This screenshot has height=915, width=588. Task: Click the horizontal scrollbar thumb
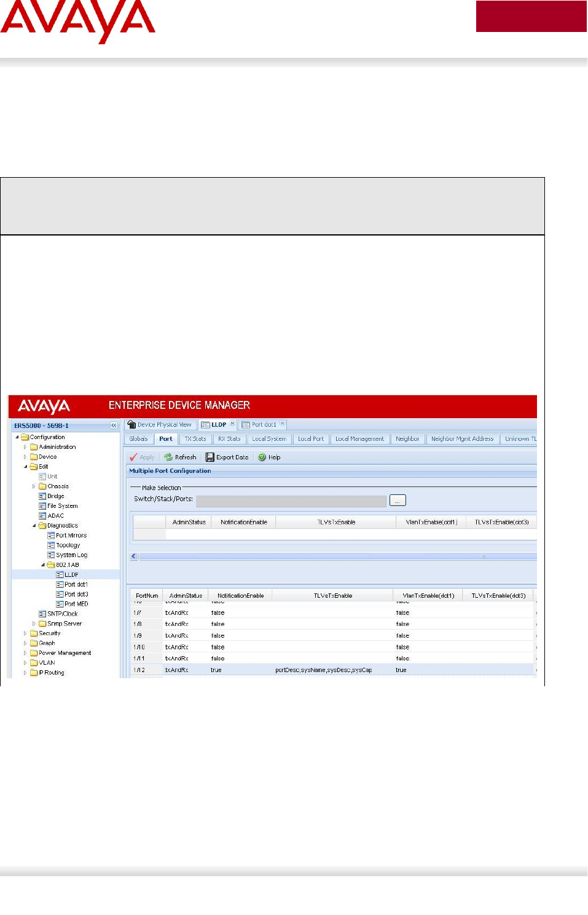click(x=338, y=556)
